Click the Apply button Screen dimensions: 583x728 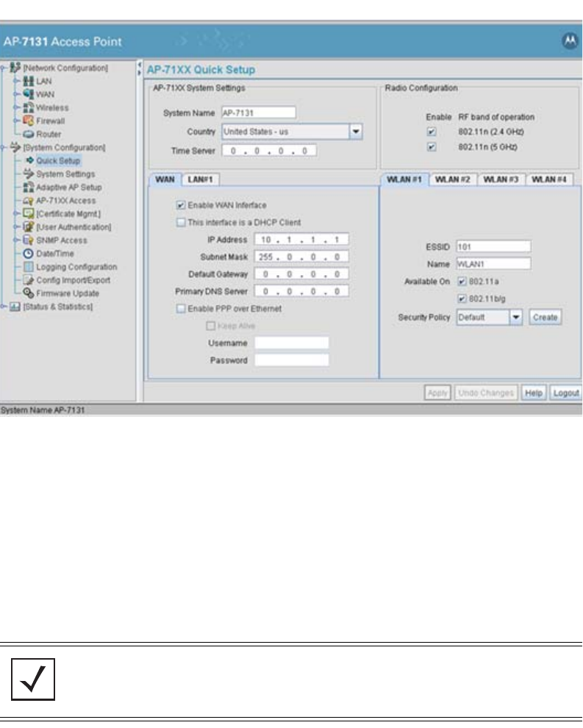[437, 393]
